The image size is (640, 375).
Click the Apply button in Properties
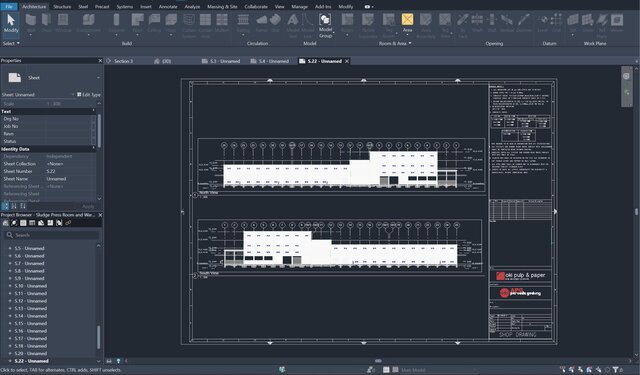(x=88, y=206)
